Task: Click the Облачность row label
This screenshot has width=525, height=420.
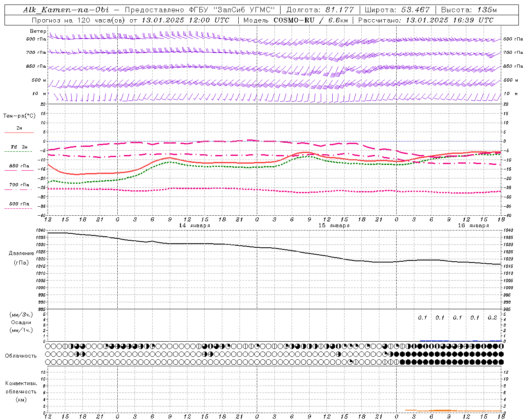Action: [21, 356]
